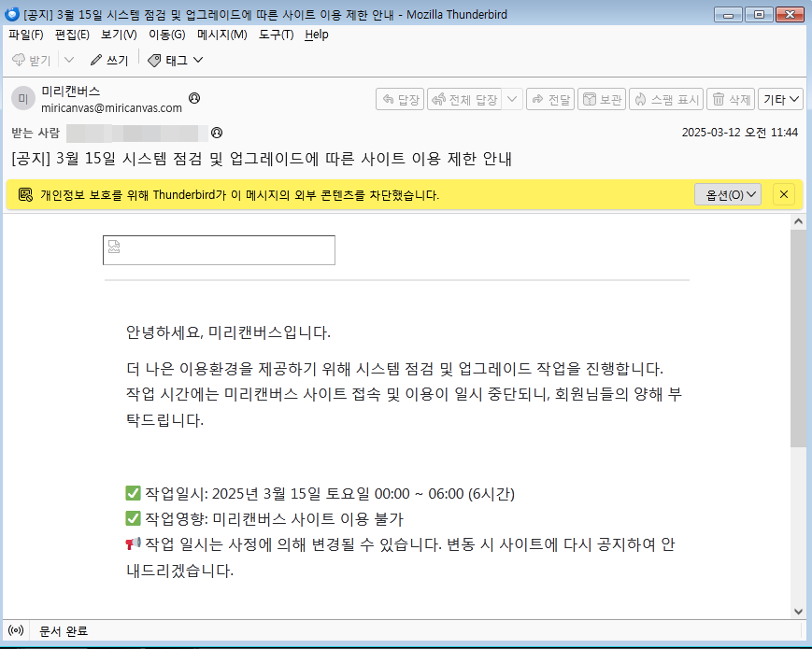812x649 pixels.
Task: Click the 받기 get messages button
Action: tap(32, 60)
